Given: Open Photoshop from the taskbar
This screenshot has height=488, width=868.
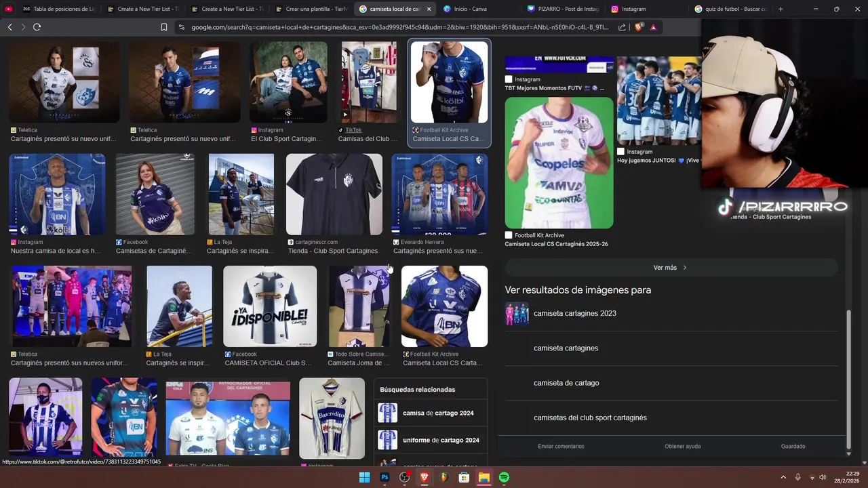Looking at the screenshot, I should 384,477.
